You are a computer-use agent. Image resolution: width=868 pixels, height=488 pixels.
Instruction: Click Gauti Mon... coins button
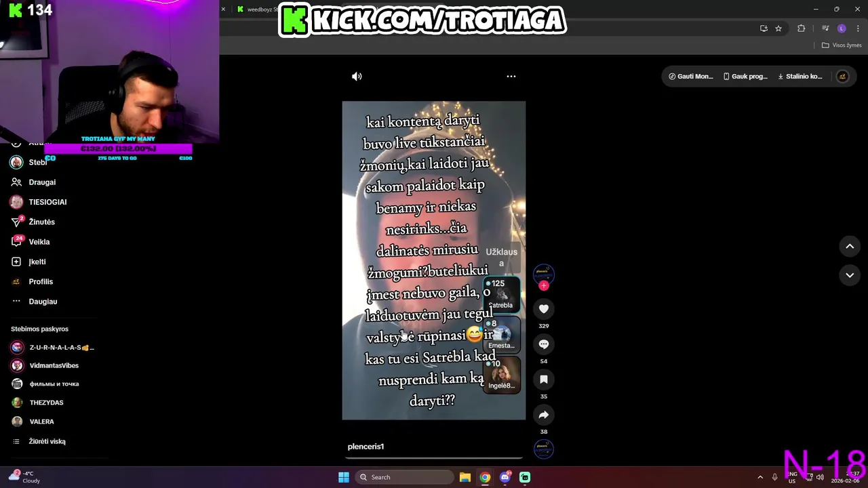[x=690, y=77]
